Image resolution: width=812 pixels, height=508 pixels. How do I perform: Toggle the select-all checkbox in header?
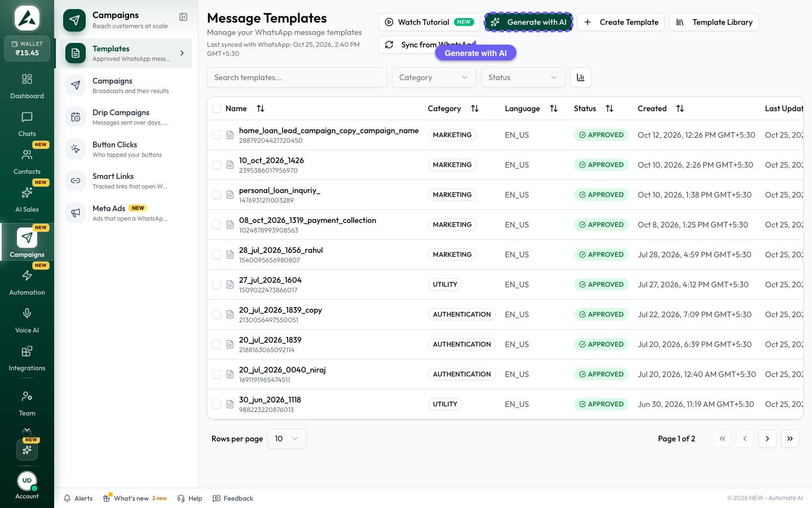coord(217,108)
